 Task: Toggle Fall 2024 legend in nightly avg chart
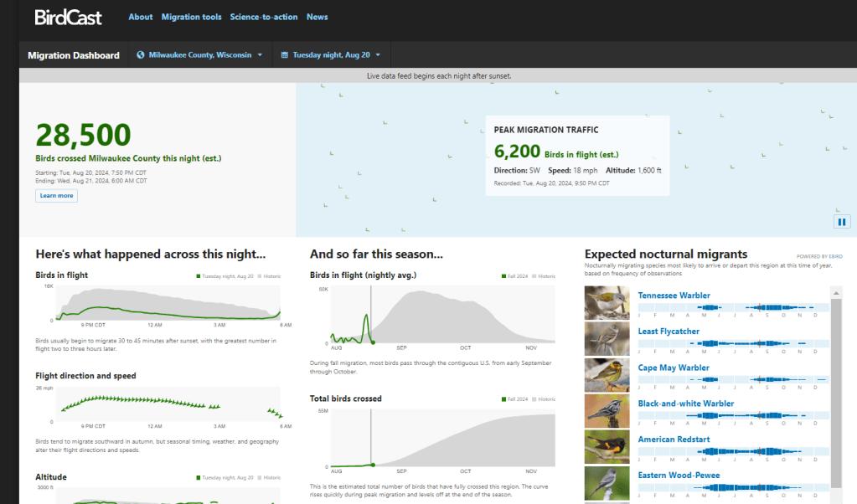515,275
